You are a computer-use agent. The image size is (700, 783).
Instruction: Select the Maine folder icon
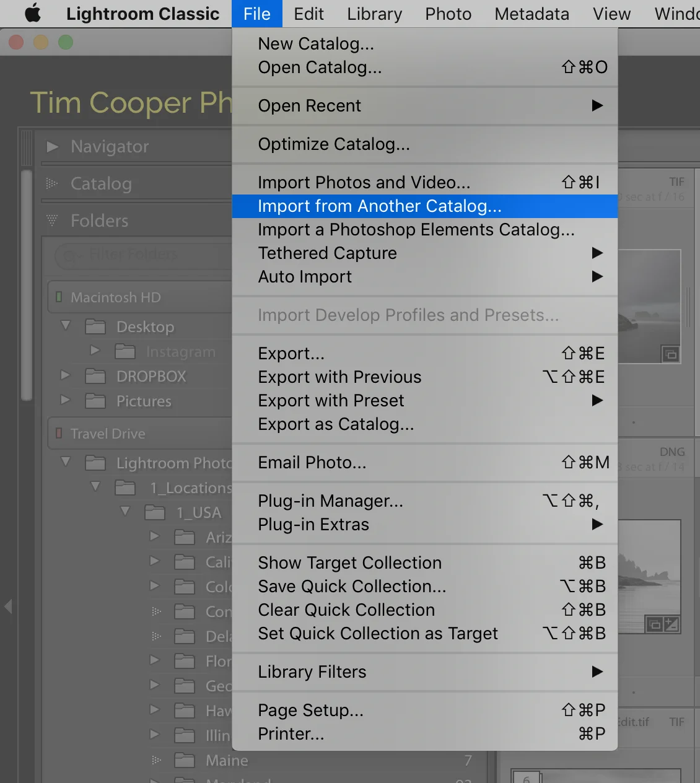pyautogui.click(x=185, y=760)
